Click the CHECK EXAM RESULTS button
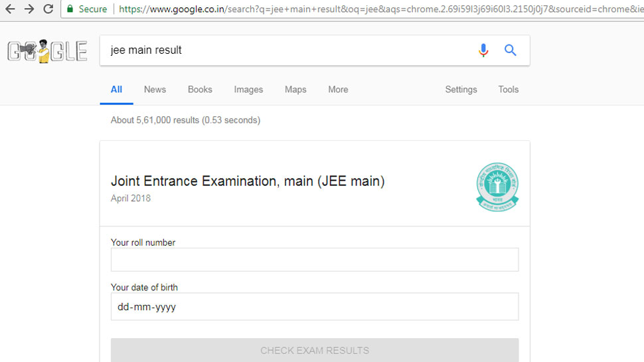Image resolution: width=644 pixels, height=362 pixels. 315,350
